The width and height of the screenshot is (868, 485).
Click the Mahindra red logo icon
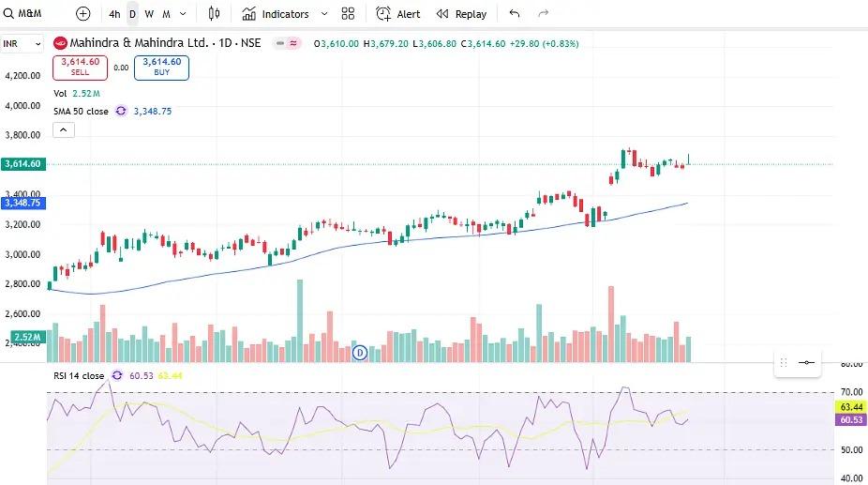[x=60, y=43]
